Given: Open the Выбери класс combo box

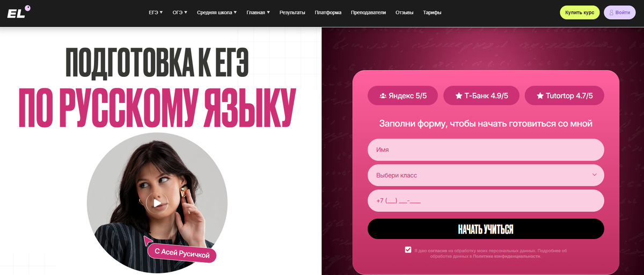Looking at the screenshot, I should tap(486, 175).
